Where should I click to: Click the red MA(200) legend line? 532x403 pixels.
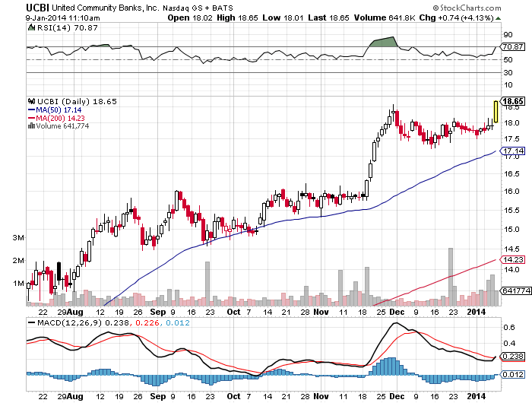pos(32,118)
